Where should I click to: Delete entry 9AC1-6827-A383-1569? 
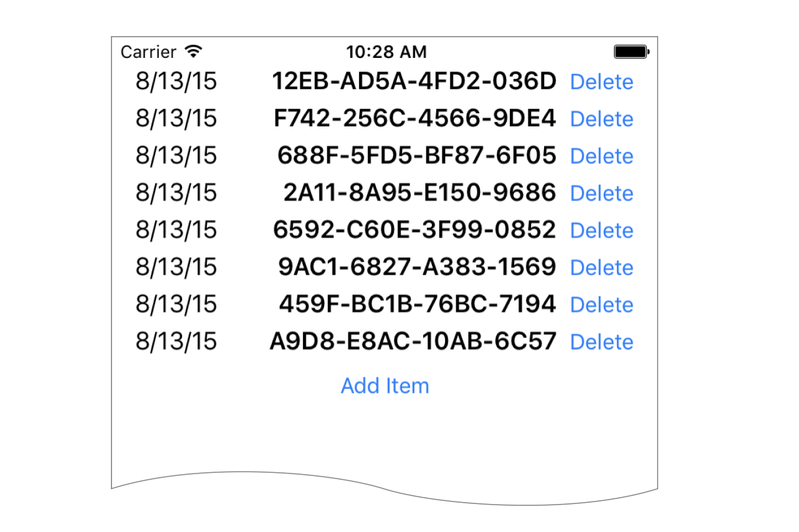coord(601,268)
